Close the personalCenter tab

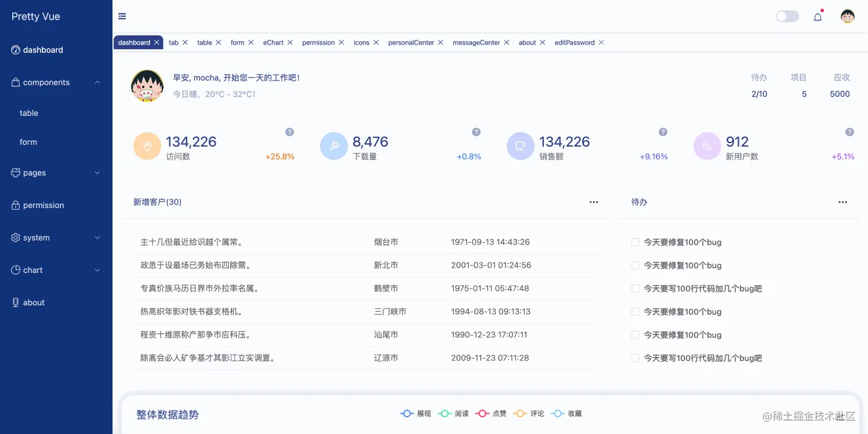[x=441, y=42]
